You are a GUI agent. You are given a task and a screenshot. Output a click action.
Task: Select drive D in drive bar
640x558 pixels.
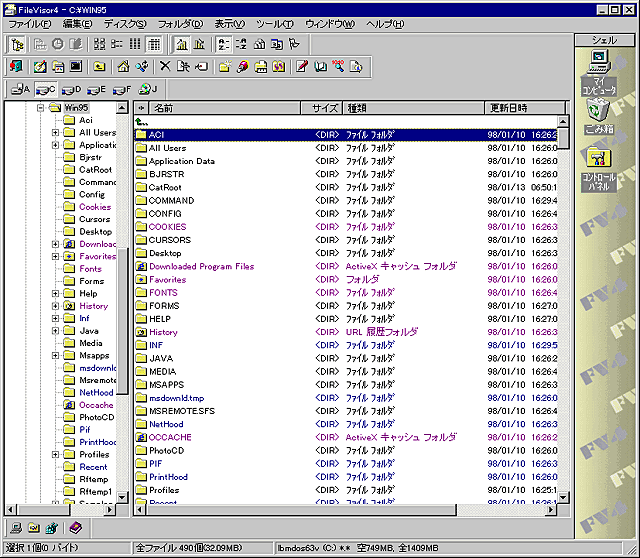point(71,89)
